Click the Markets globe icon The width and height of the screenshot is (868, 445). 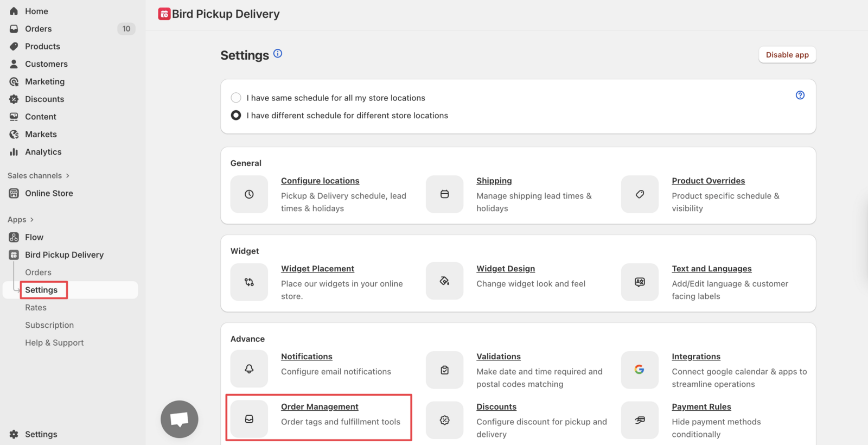pos(14,134)
